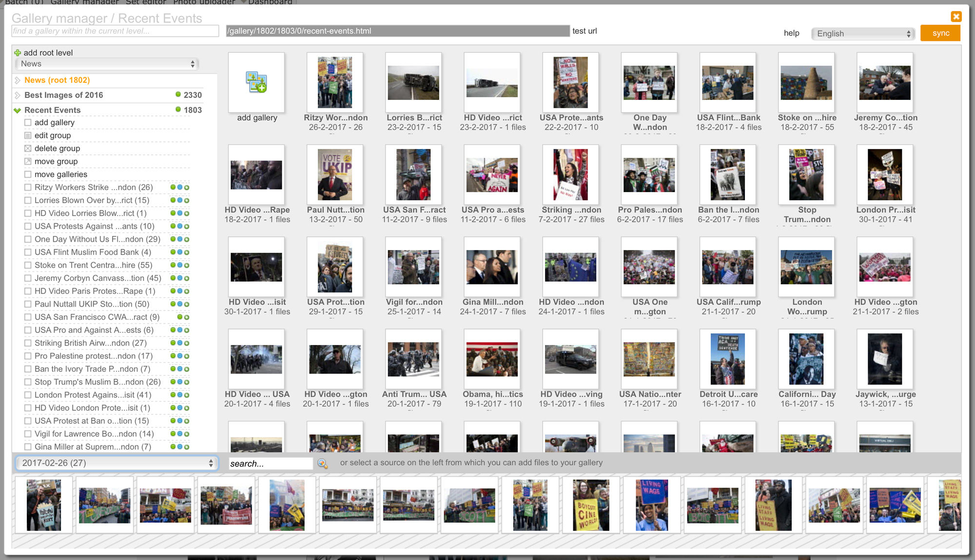Click the magnifier search icon beside the search box
975x560 pixels.
coord(322,463)
